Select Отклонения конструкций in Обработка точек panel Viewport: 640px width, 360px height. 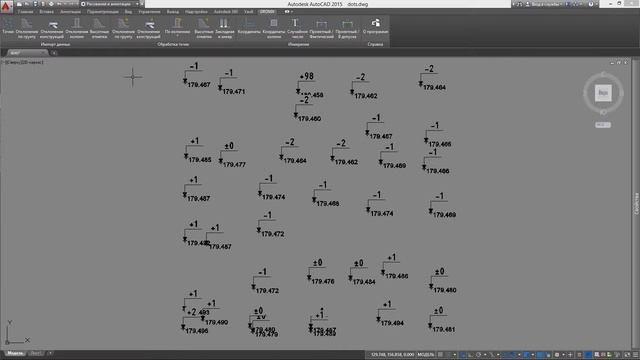pos(149,28)
